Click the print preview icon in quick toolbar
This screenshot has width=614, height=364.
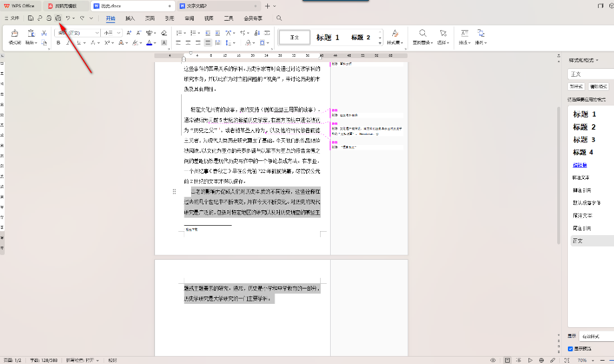(58, 18)
